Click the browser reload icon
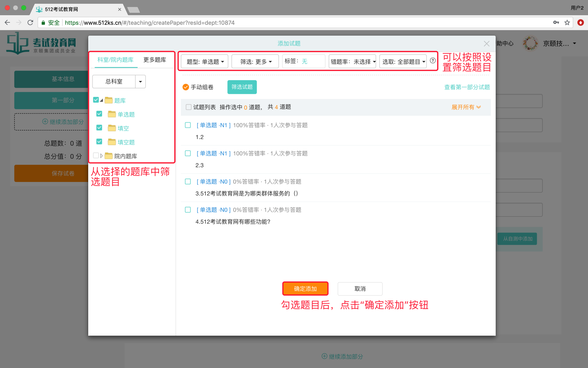588x368 pixels. [30, 23]
